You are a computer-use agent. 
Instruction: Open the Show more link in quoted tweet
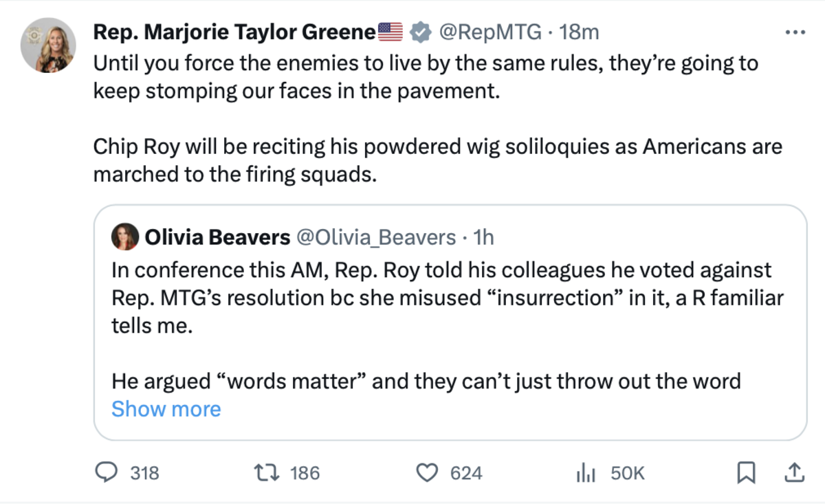coord(165,408)
